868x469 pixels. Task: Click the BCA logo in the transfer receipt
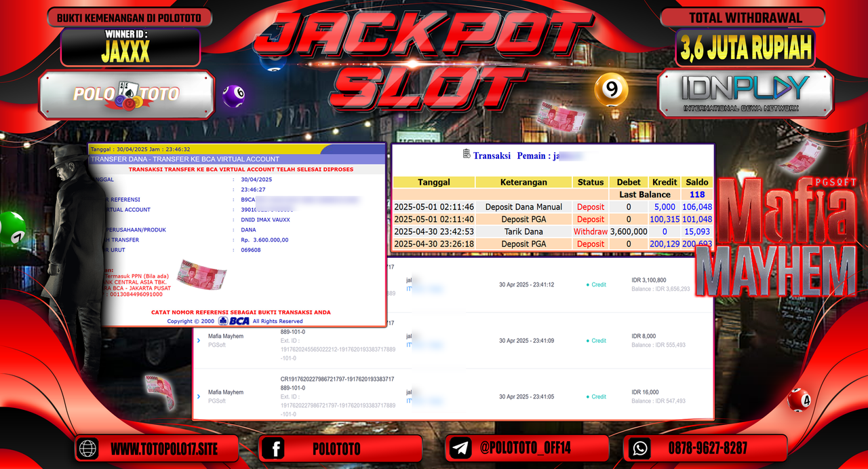pyautogui.click(x=234, y=321)
